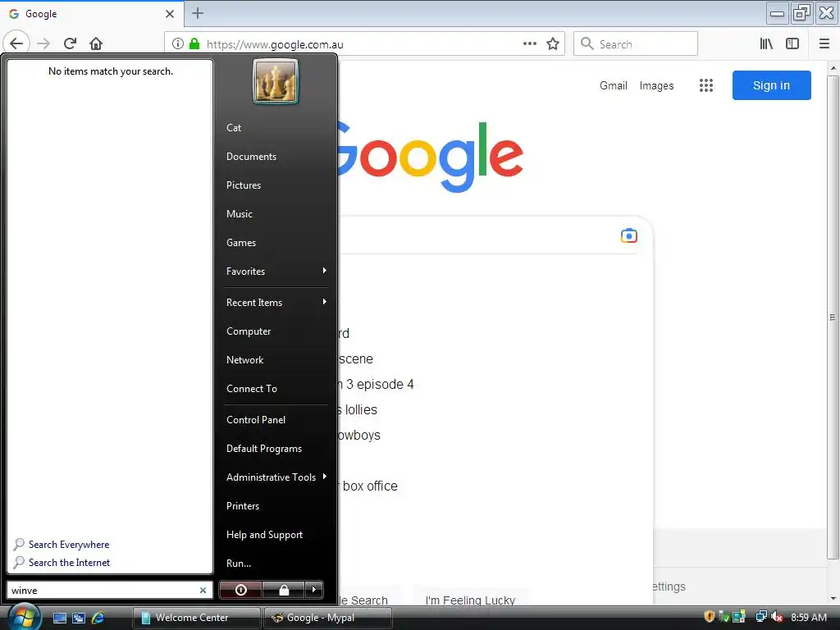Clear the Start search box text

point(203,591)
